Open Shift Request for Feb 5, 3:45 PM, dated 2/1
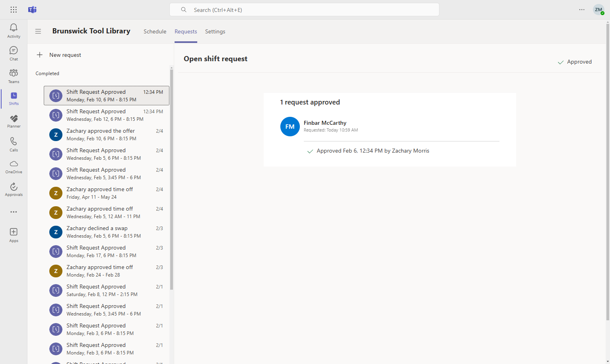This screenshot has height=364, width=610. pos(107,310)
